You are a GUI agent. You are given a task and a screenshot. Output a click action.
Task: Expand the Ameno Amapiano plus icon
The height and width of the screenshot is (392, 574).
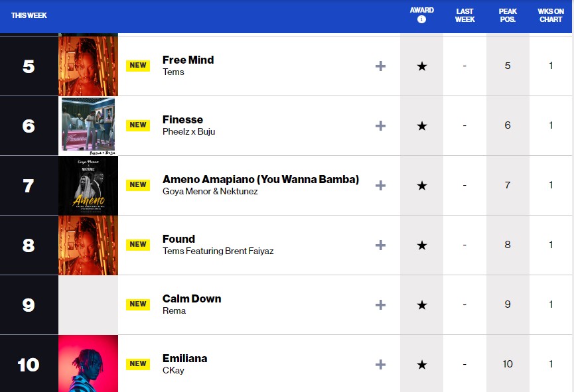click(x=380, y=186)
